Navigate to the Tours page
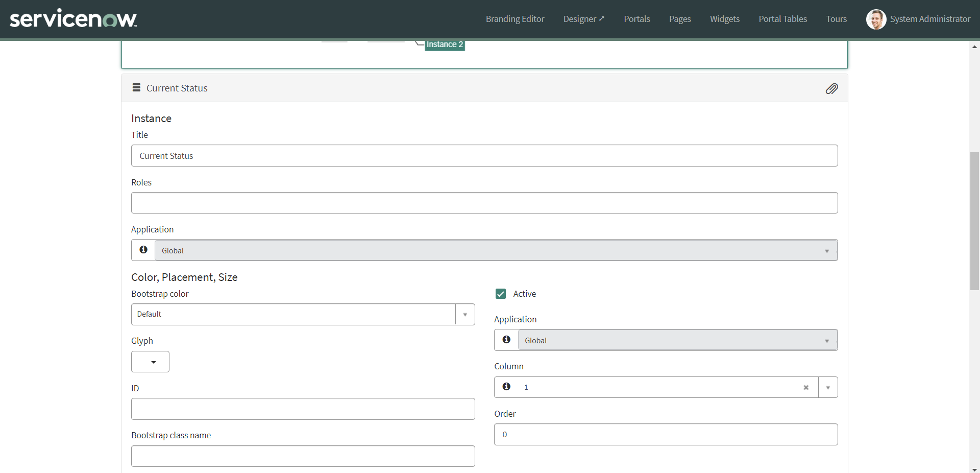The image size is (980, 473). 837,19
